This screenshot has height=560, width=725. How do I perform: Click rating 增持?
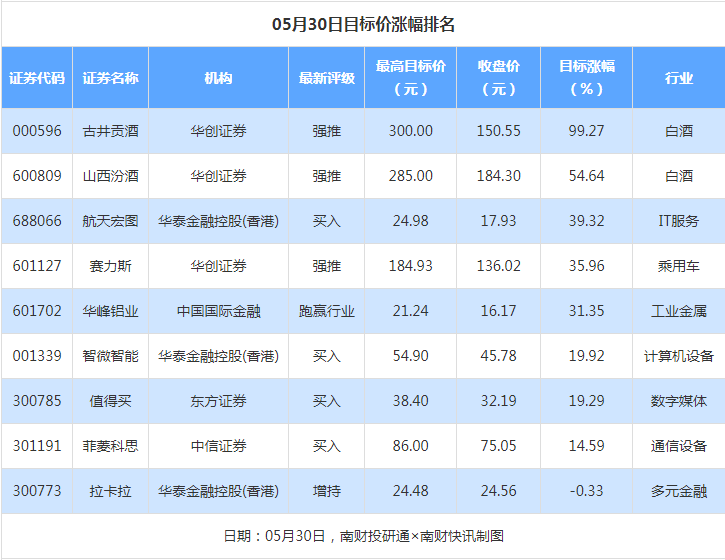[326, 491]
